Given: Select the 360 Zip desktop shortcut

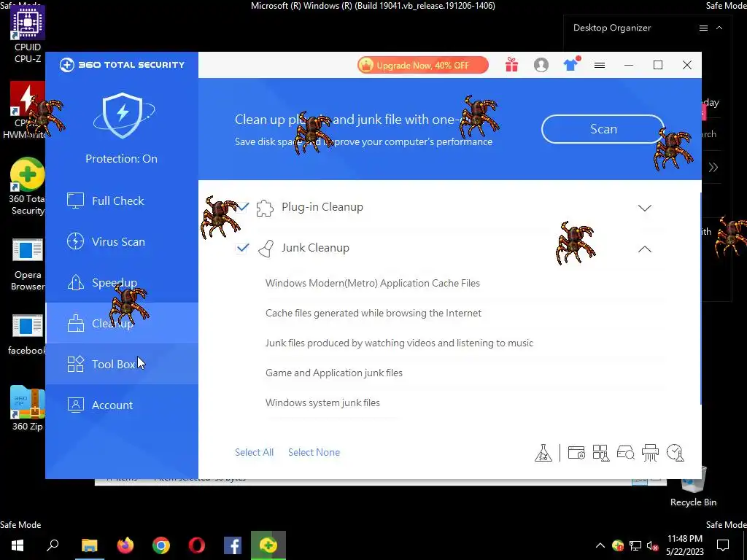Looking at the screenshot, I should [28, 408].
